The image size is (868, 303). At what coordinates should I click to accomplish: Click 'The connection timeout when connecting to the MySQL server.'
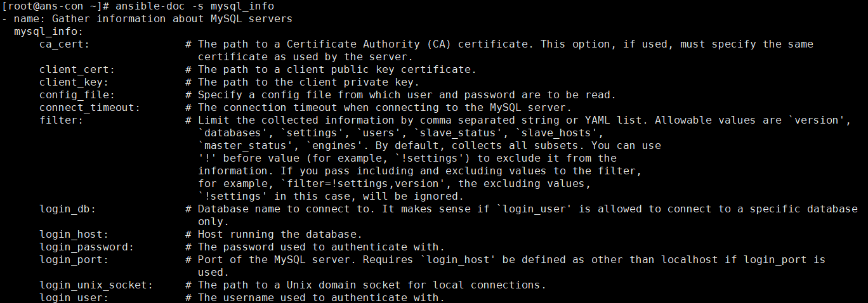385,108
